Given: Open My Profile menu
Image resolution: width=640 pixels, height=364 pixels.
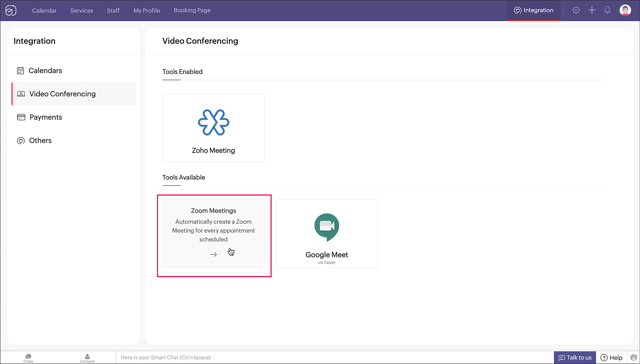Looking at the screenshot, I should pyautogui.click(x=147, y=11).
